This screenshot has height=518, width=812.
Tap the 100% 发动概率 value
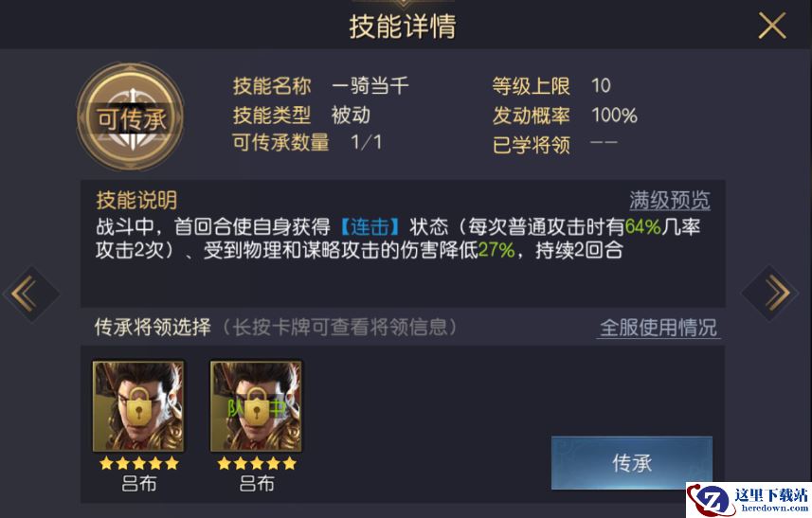tap(614, 115)
